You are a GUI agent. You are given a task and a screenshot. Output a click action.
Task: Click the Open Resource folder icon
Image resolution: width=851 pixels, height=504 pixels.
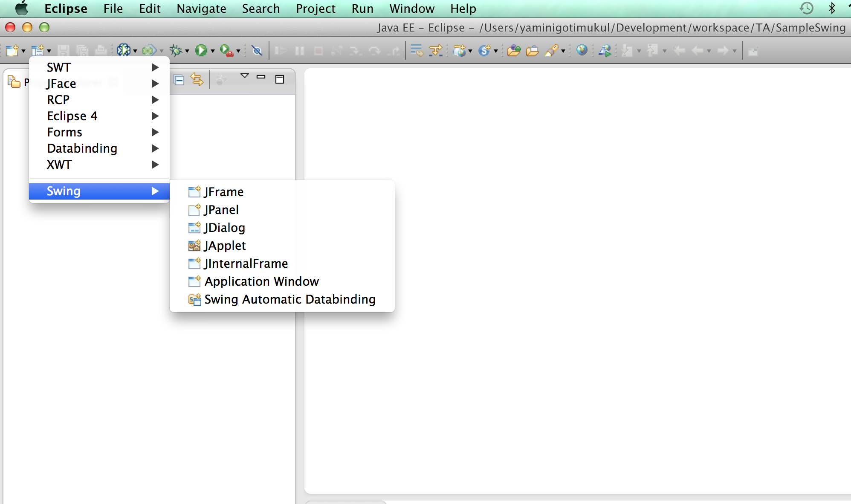[515, 50]
